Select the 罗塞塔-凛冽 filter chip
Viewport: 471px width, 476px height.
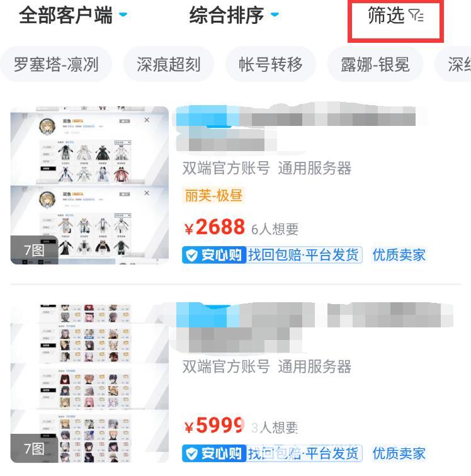pyautogui.click(x=56, y=64)
